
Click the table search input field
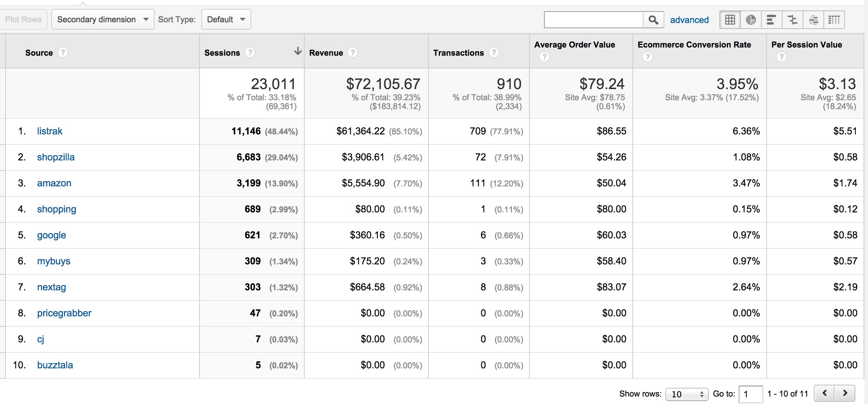pyautogui.click(x=593, y=20)
